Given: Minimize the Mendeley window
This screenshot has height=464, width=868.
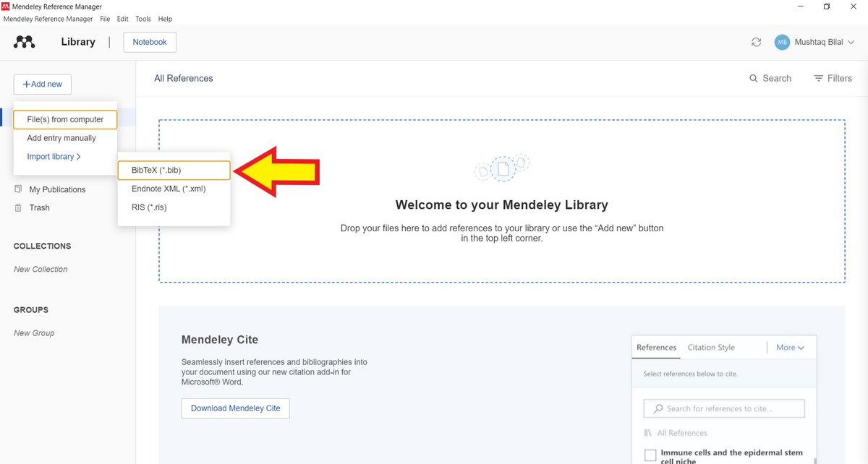Looking at the screenshot, I should [x=801, y=7].
